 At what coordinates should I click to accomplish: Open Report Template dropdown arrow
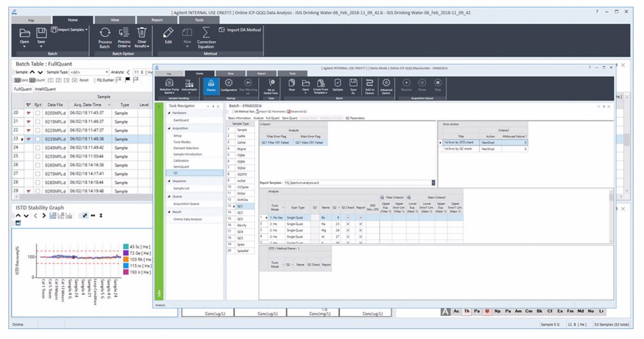point(433,183)
